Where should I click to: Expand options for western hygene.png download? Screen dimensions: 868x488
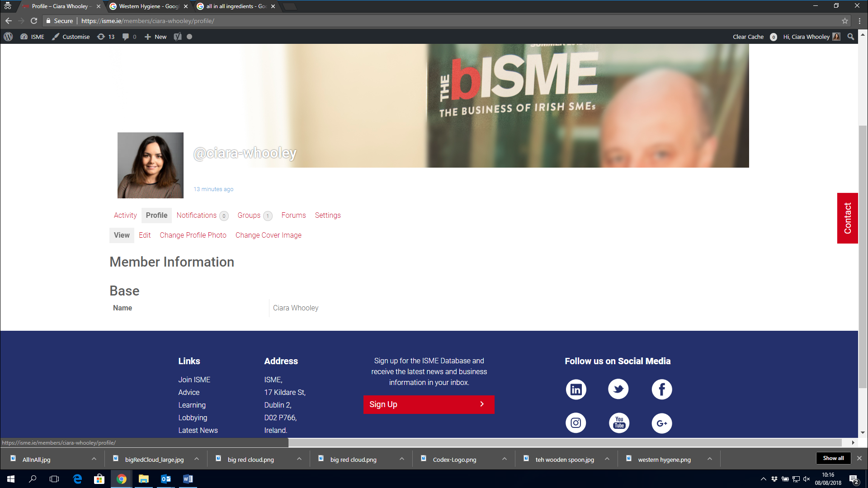coord(710,459)
